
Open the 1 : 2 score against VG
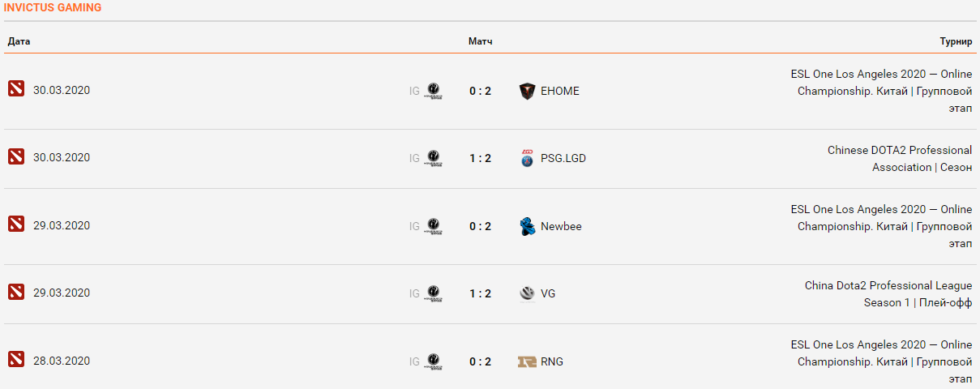[x=480, y=293]
